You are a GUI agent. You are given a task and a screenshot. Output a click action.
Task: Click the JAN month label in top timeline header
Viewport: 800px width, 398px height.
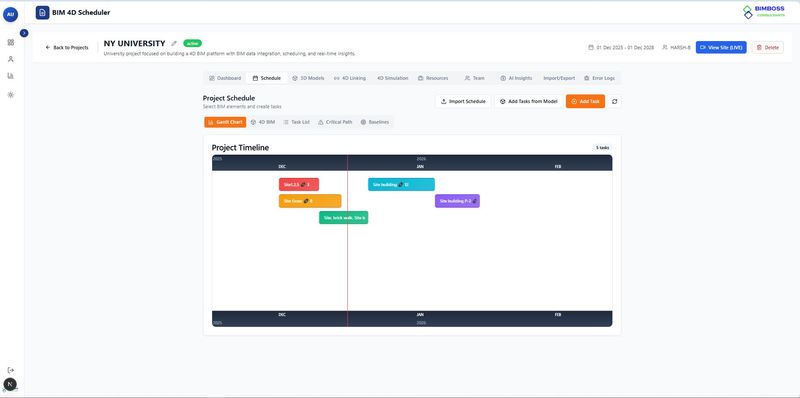[x=420, y=166]
